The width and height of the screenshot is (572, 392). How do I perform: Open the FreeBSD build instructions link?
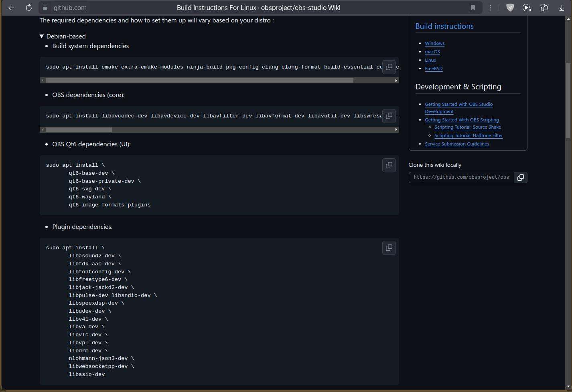tap(434, 69)
